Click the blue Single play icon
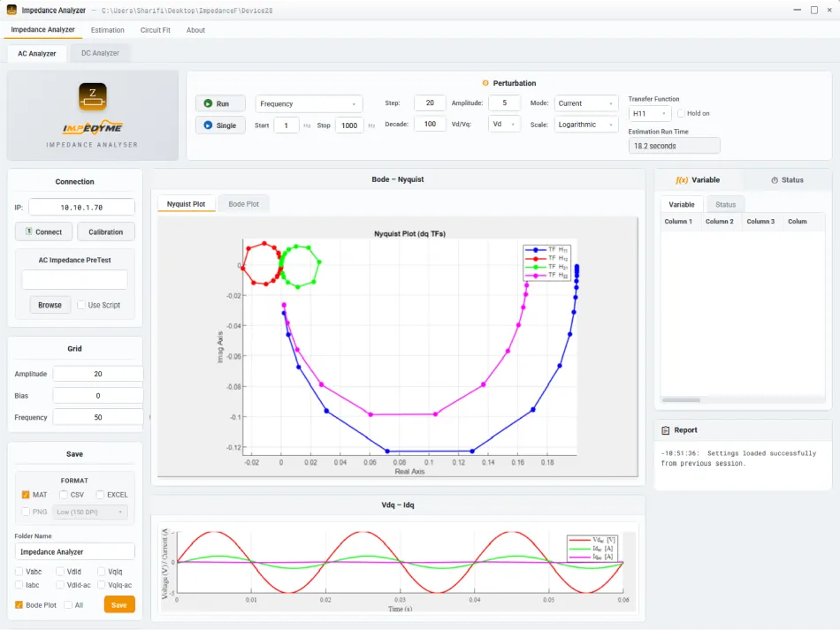 208,125
